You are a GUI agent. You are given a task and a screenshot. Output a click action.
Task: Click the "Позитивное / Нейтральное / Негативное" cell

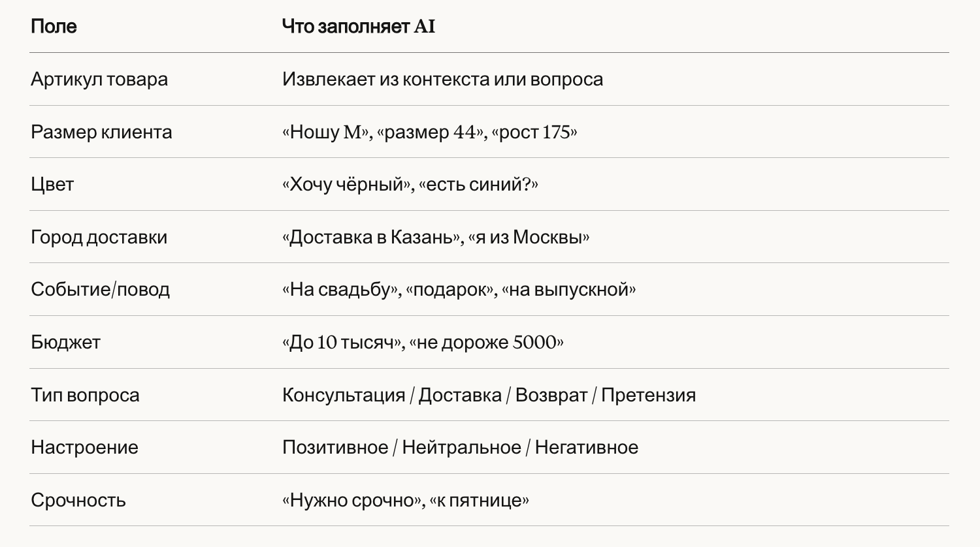[460, 448]
